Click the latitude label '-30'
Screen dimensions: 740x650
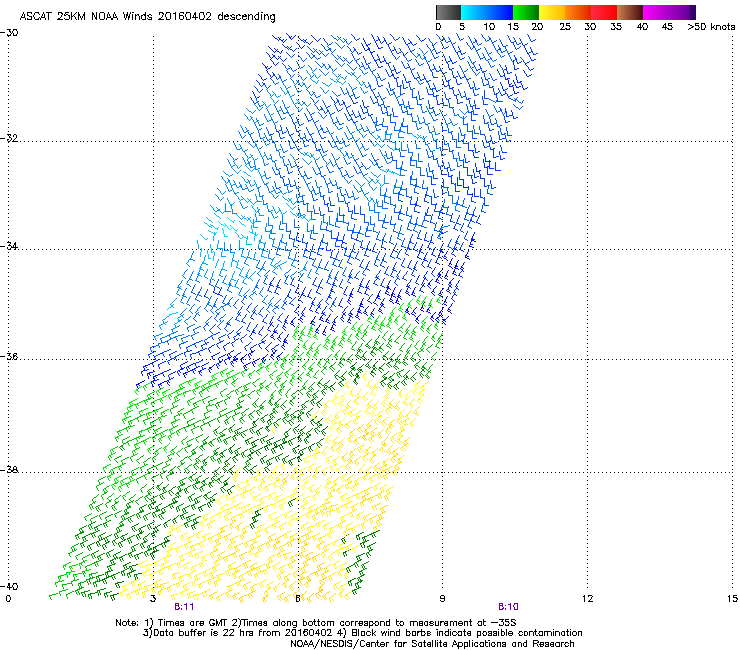(9, 33)
